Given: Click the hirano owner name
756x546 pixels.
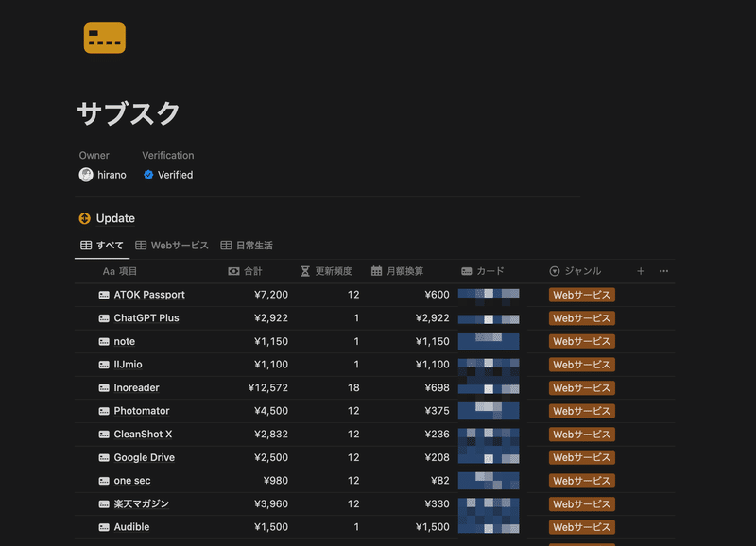Looking at the screenshot, I should click(112, 175).
